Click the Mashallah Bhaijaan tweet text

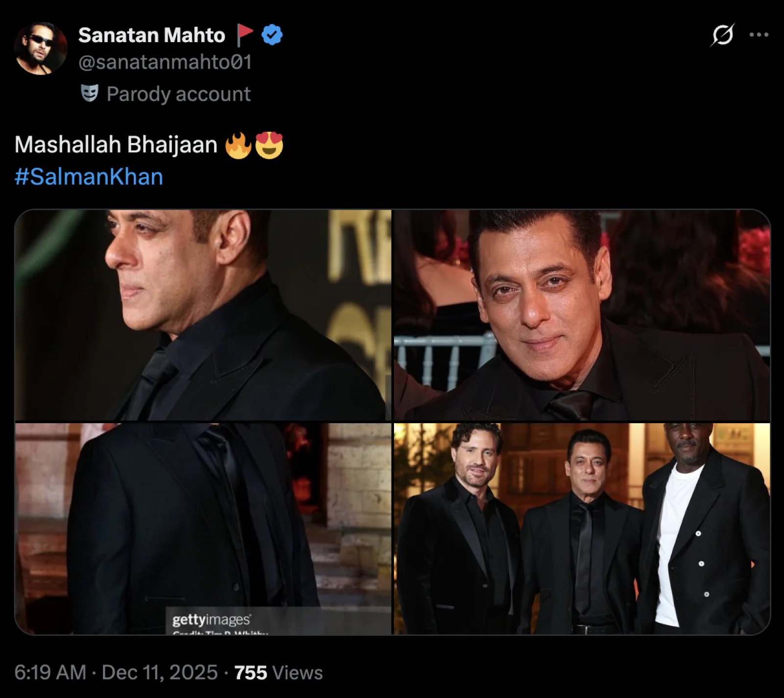pyautogui.click(x=117, y=144)
